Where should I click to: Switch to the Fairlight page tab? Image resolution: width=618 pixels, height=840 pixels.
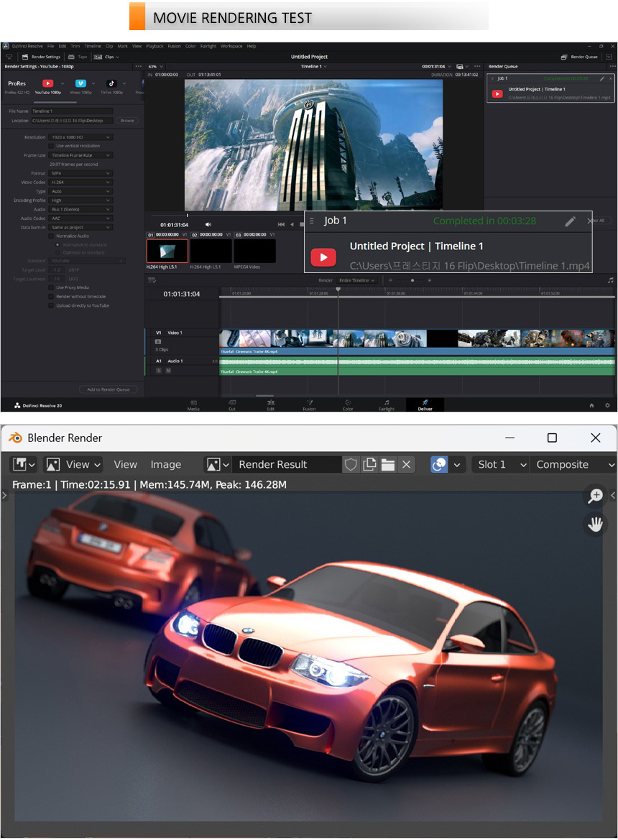click(x=387, y=405)
